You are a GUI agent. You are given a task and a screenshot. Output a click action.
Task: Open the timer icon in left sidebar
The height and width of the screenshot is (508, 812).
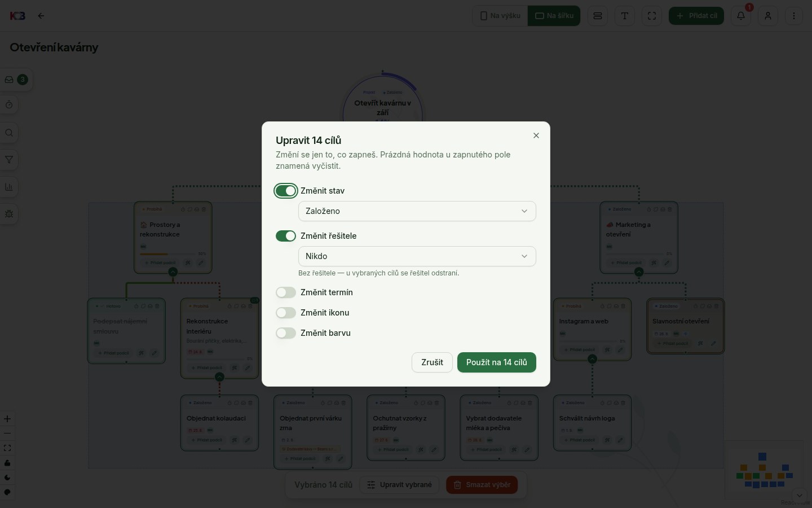point(9,105)
